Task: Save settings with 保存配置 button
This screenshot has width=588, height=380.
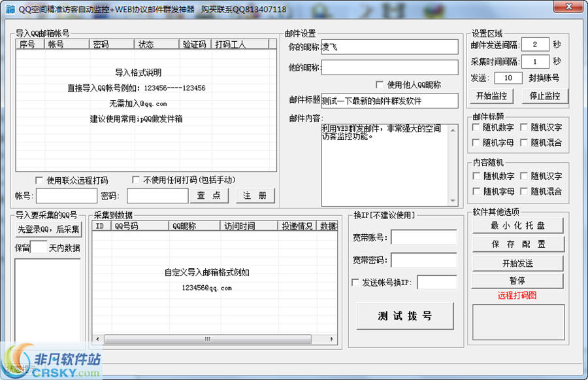Action: coord(518,244)
